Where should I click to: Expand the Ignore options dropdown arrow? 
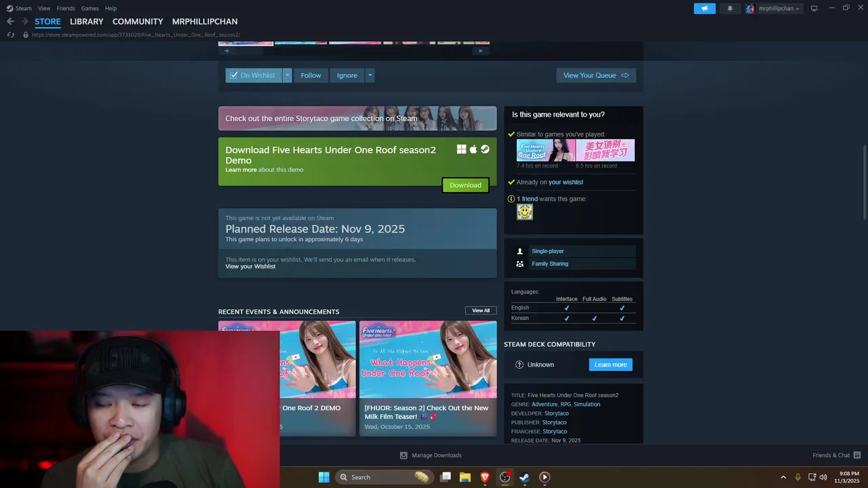click(x=370, y=75)
